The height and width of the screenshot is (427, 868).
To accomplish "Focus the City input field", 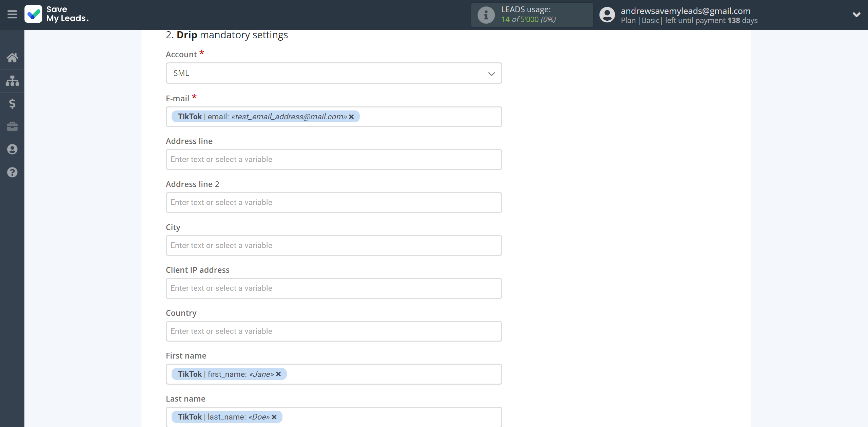I will (334, 245).
